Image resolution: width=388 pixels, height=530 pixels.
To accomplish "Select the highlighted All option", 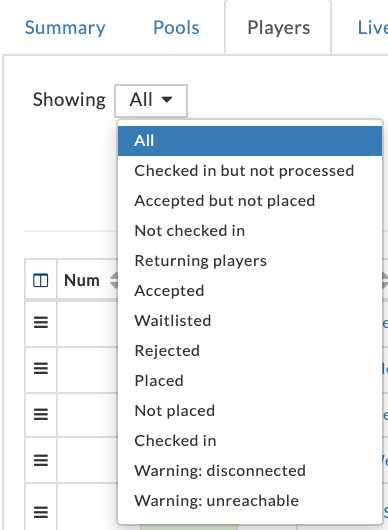I will point(250,141).
